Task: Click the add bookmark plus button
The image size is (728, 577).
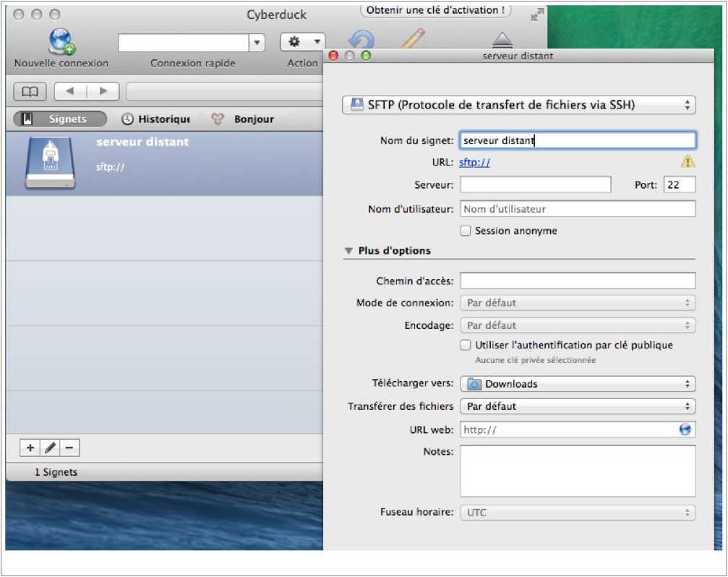Action: click(x=30, y=448)
